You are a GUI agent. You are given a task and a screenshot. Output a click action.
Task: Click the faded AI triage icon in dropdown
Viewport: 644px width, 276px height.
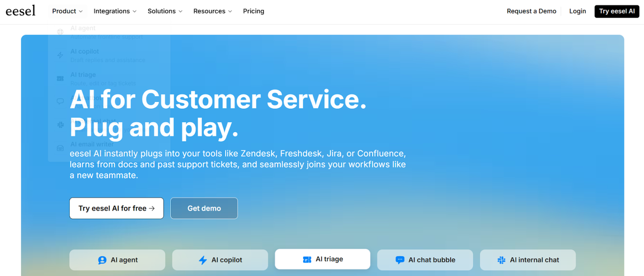[60, 78]
